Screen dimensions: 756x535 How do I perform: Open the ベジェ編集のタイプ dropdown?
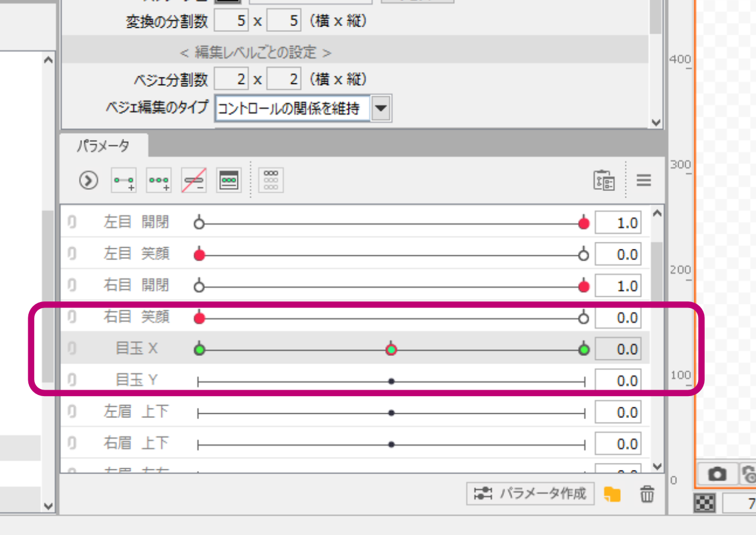click(x=381, y=108)
